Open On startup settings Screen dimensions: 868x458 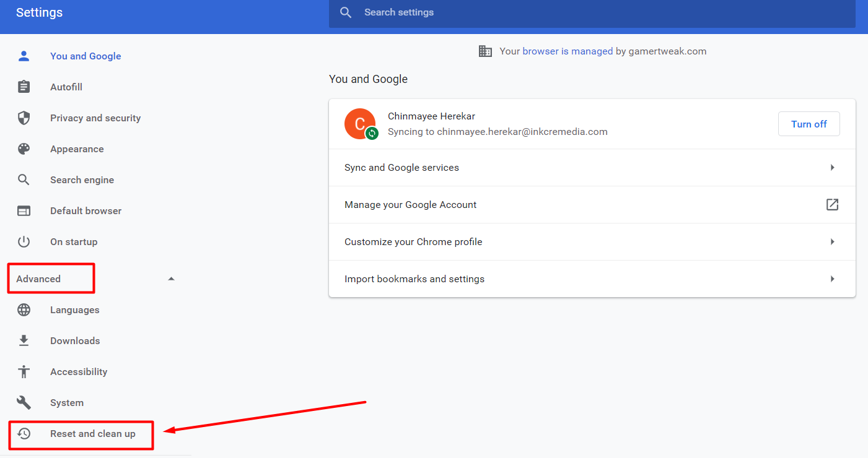(x=74, y=242)
